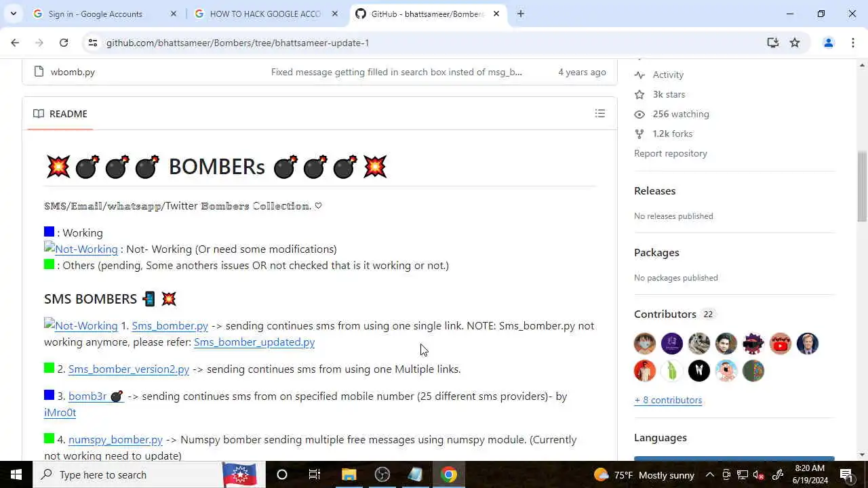The width and height of the screenshot is (868, 488).
Task: Open a new browser tab
Action: pos(520,14)
